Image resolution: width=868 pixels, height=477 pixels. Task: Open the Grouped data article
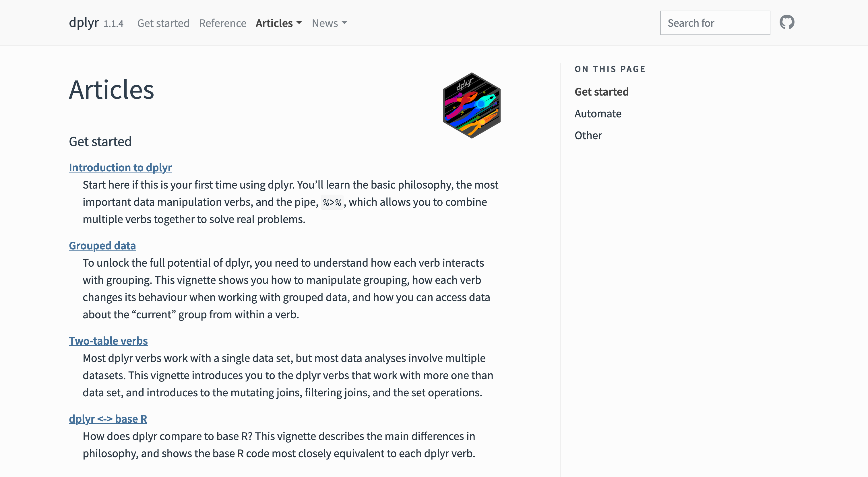tap(102, 246)
